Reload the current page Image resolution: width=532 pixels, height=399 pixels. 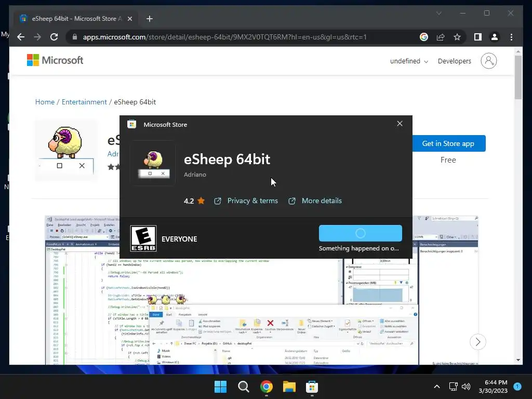coord(54,37)
